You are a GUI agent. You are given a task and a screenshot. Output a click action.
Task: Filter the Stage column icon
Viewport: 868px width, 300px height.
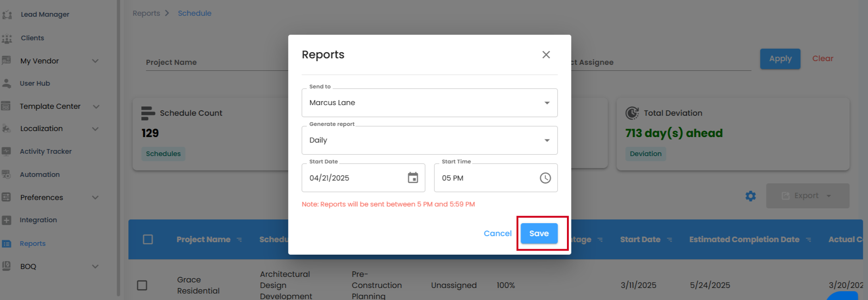pos(600,240)
